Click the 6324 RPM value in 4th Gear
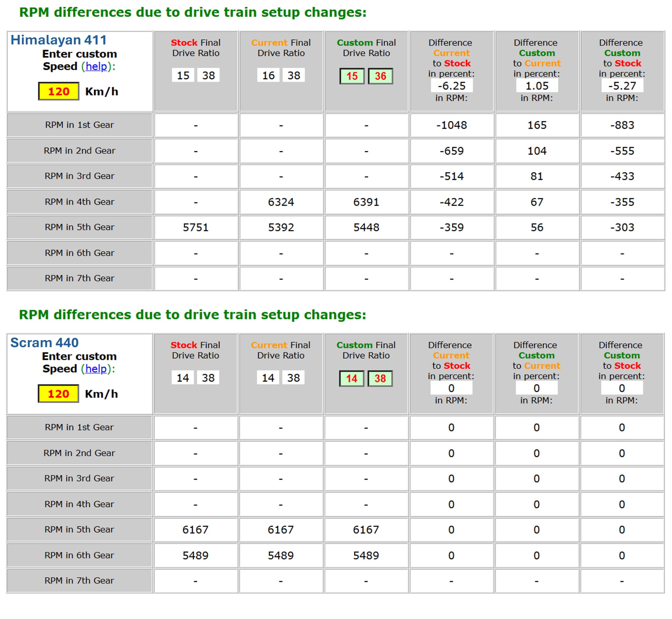This screenshot has height=619, width=672. [281, 202]
